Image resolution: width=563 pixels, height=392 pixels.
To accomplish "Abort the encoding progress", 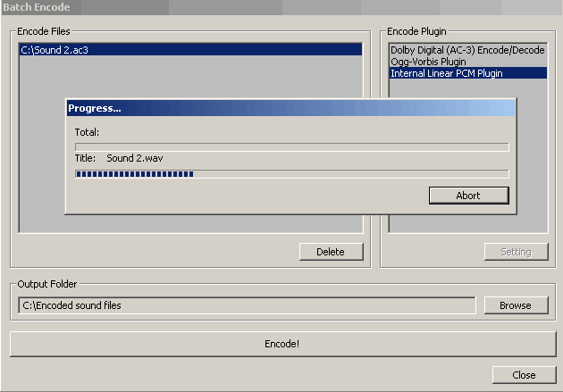I will click(x=468, y=196).
